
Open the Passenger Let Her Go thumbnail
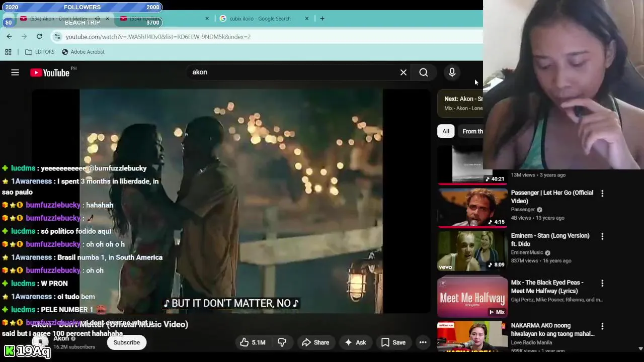point(472,207)
